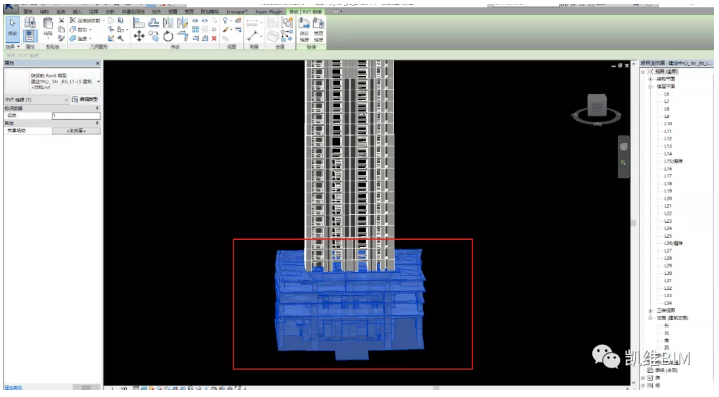Open the 建筑 ribbon tab
The image size is (719, 397).
pos(28,11)
